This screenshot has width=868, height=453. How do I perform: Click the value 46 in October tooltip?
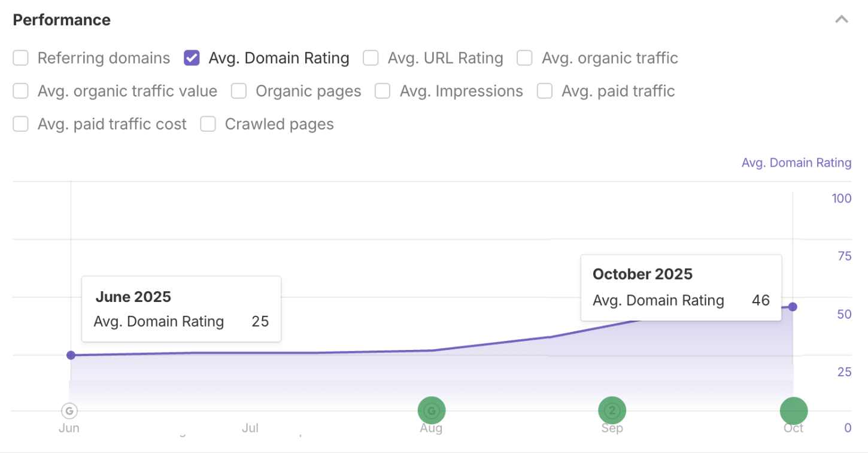tap(761, 300)
